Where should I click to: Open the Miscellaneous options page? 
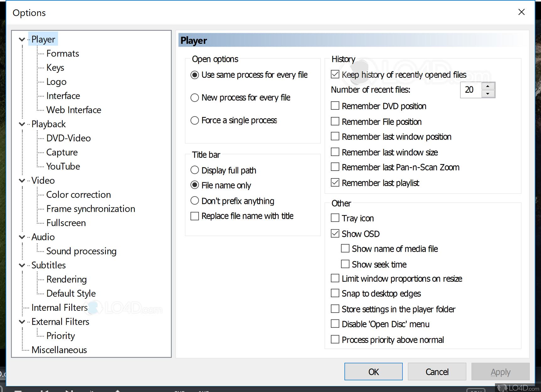click(x=59, y=350)
